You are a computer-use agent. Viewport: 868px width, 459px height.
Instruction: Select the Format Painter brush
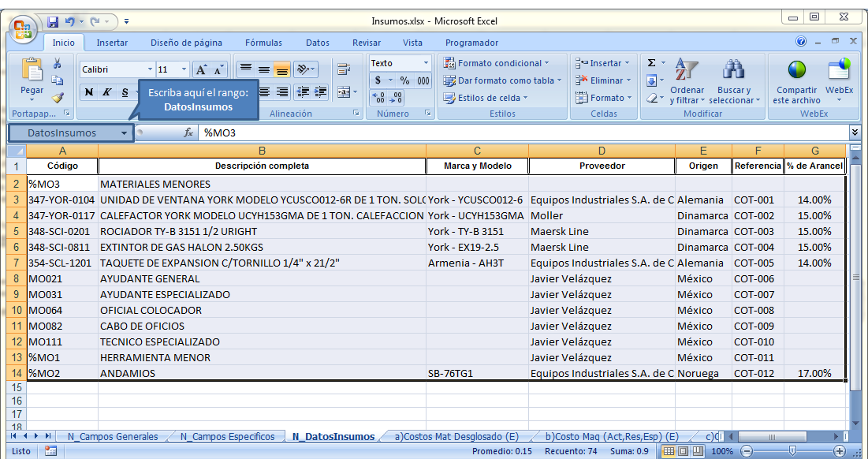click(x=57, y=98)
